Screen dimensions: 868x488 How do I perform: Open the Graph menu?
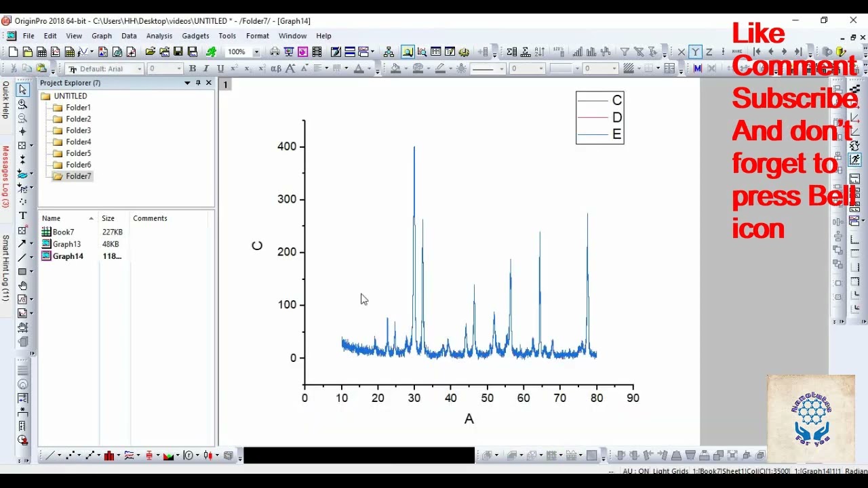[102, 36]
